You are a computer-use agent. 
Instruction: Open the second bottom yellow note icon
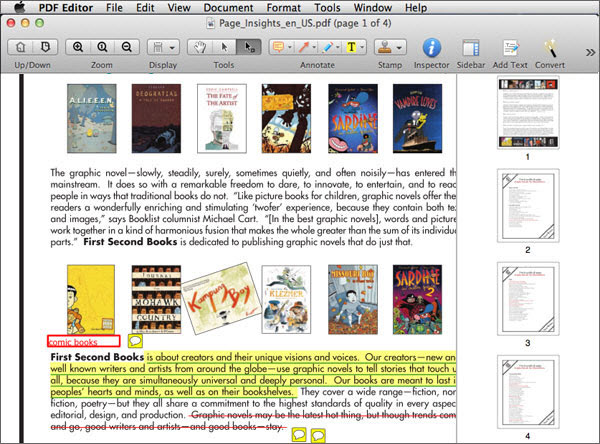tap(318, 435)
